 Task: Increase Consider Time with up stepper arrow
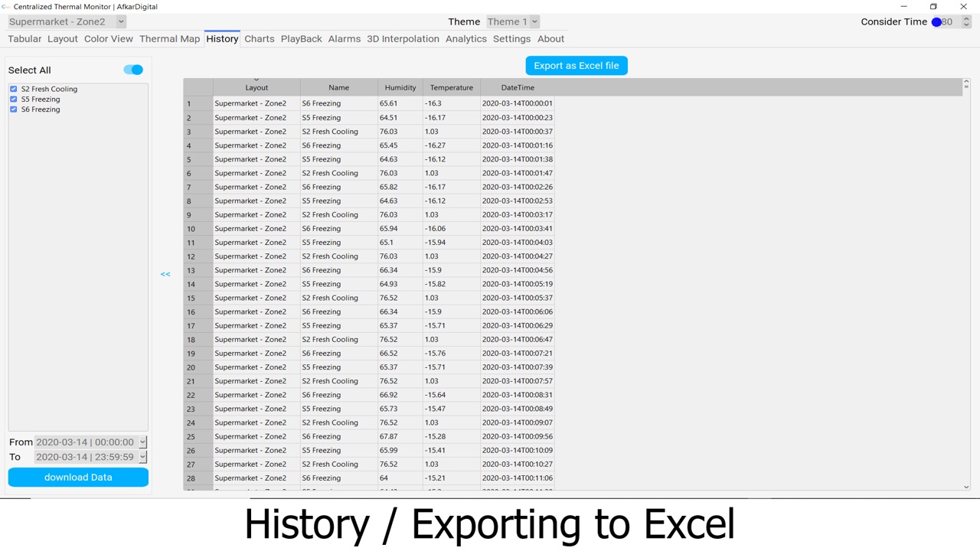tap(966, 18)
